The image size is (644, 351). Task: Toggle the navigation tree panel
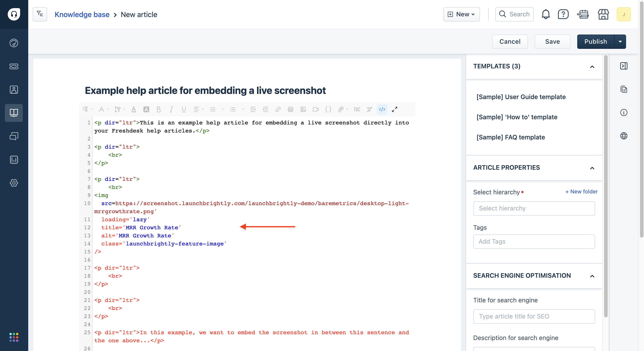[40, 14]
